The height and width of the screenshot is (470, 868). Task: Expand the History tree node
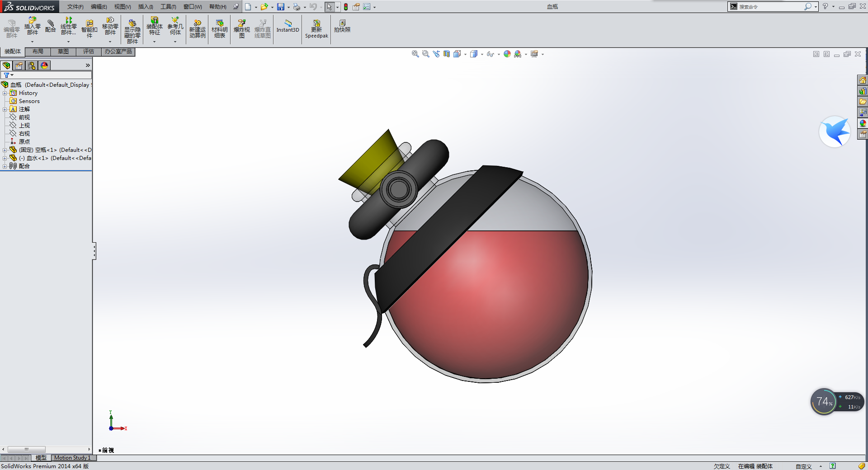click(x=5, y=93)
